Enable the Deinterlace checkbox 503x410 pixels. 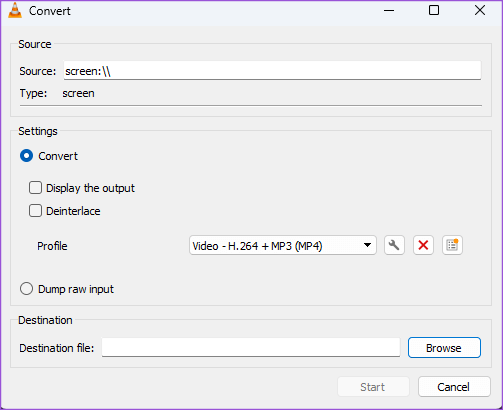35,211
